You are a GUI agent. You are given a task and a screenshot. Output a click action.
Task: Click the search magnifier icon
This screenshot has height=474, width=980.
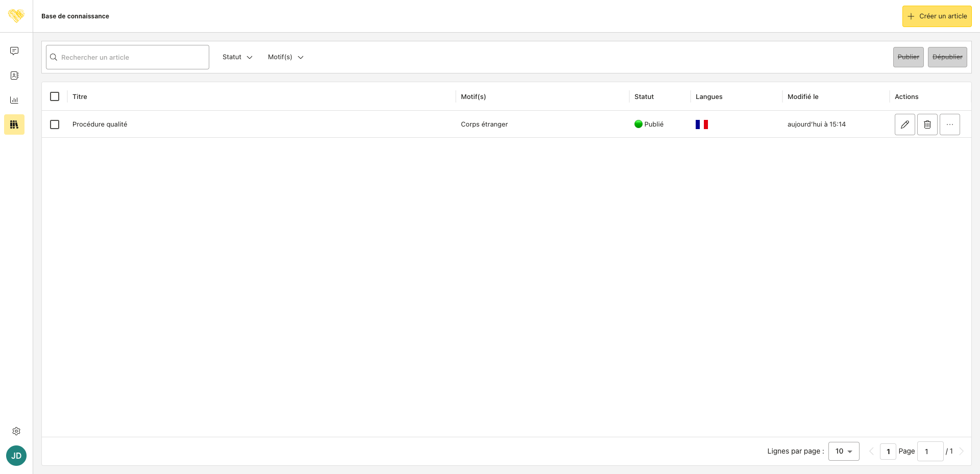[x=54, y=57]
